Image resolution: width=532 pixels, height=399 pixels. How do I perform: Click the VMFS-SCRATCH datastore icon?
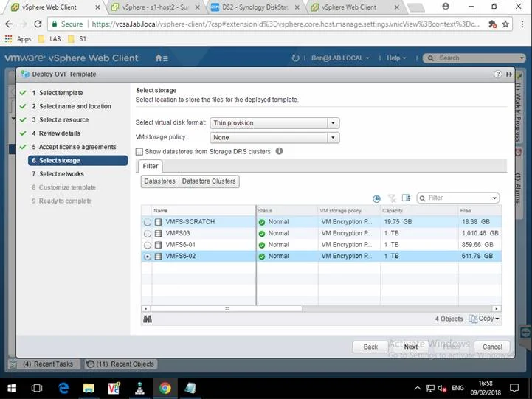pos(158,222)
